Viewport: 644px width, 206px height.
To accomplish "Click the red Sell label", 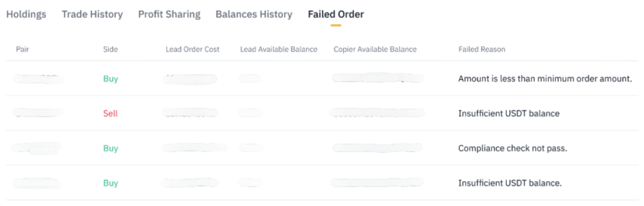I will [x=110, y=114].
